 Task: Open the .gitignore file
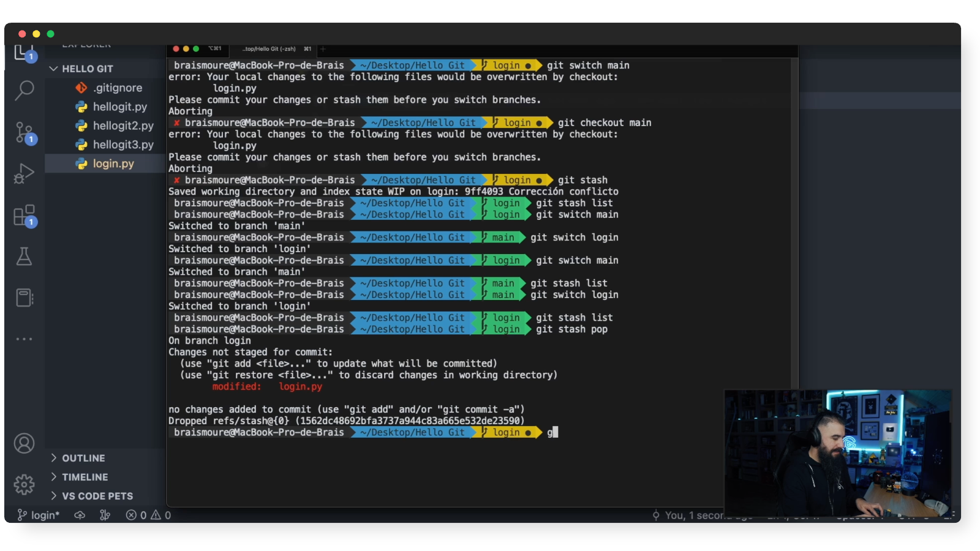coord(117,88)
